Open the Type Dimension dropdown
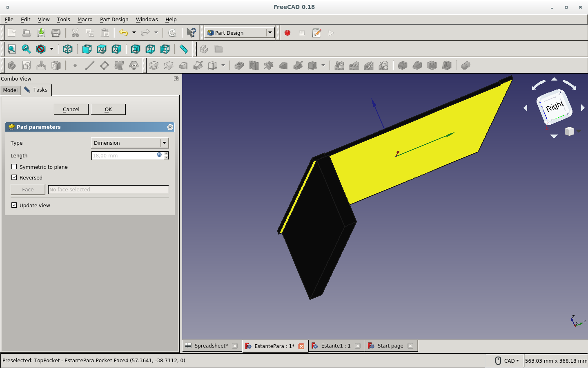Screen dimensions: 588x368 click(130, 143)
